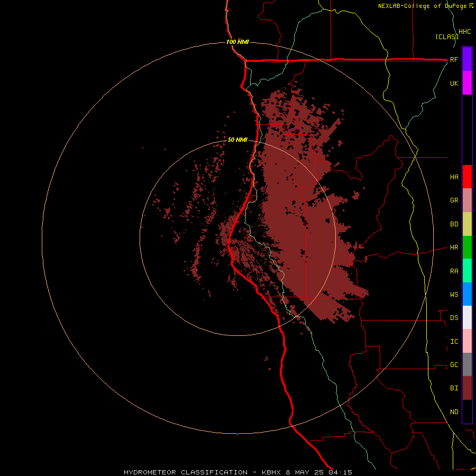Select the 'DS' legend label
This screenshot has height=476, width=476.
click(454, 317)
